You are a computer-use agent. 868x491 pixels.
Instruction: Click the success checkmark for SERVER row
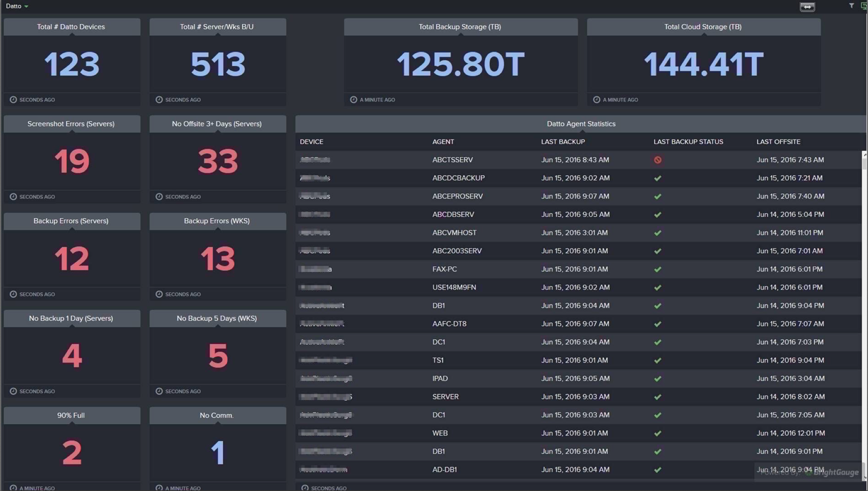[x=657, y=397]
